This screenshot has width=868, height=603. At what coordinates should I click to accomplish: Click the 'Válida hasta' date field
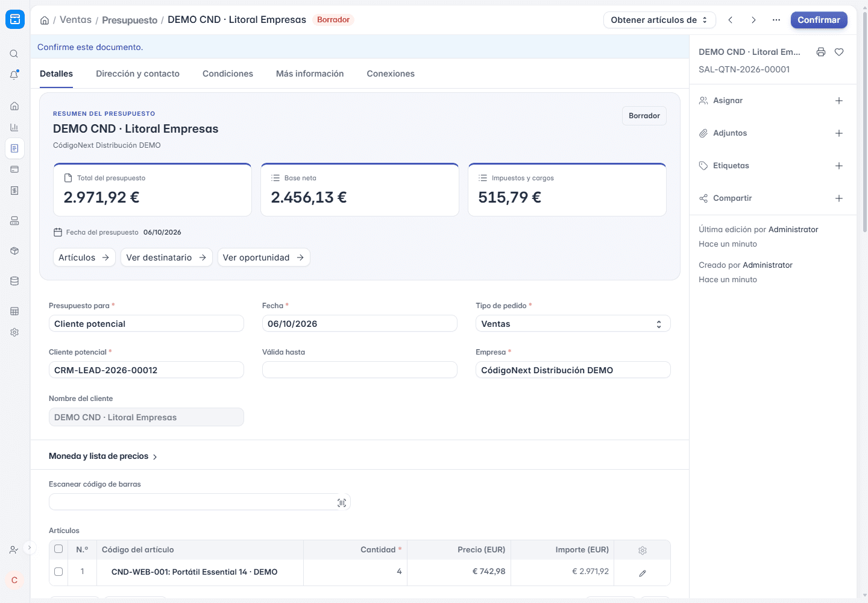coord(360,370)
